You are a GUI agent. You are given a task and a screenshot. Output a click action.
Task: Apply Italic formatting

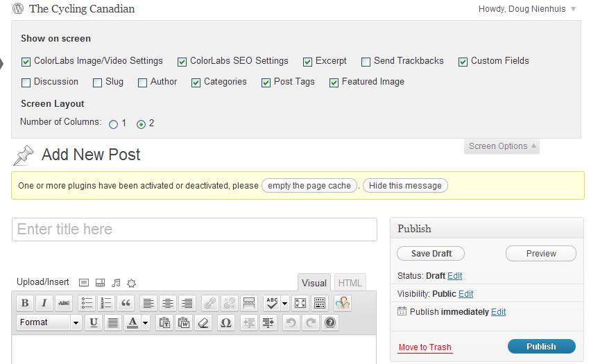click(x=44, y=303)
